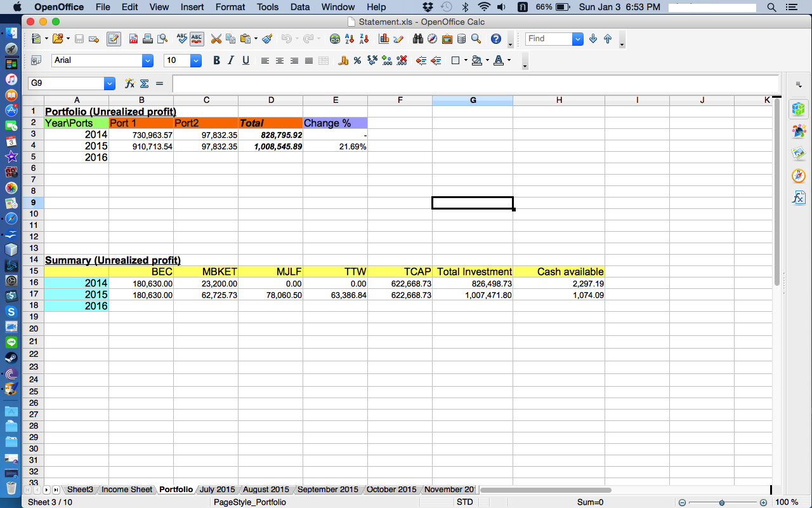Click the Copy icon
The width and height of the screenshot is (812, 508).
point(230,39)
